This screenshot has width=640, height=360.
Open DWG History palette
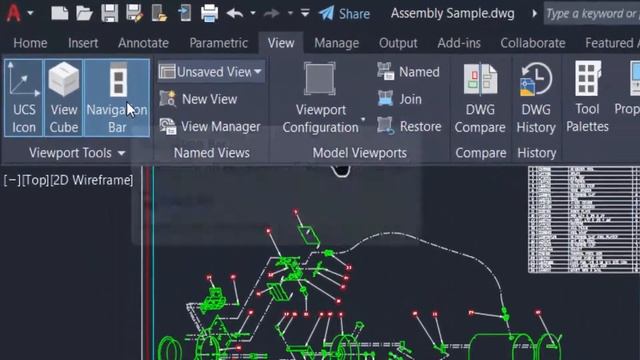click(536, 98)
